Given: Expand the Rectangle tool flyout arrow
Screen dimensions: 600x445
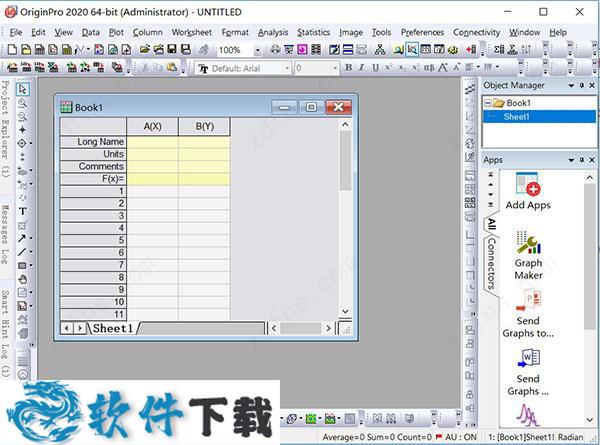Looking at the screenshot, I should [x=31, y=266].
